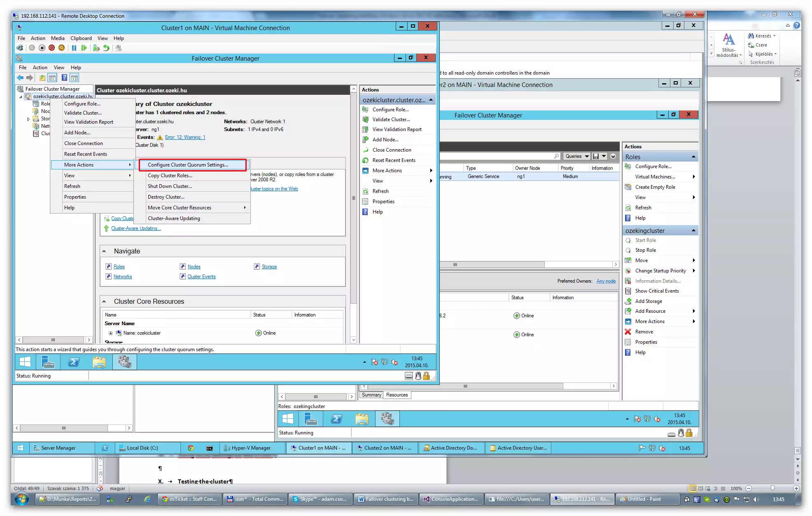Click Any node preferred owners link
Screen dimensions: 812x516
tap(606, 281)
